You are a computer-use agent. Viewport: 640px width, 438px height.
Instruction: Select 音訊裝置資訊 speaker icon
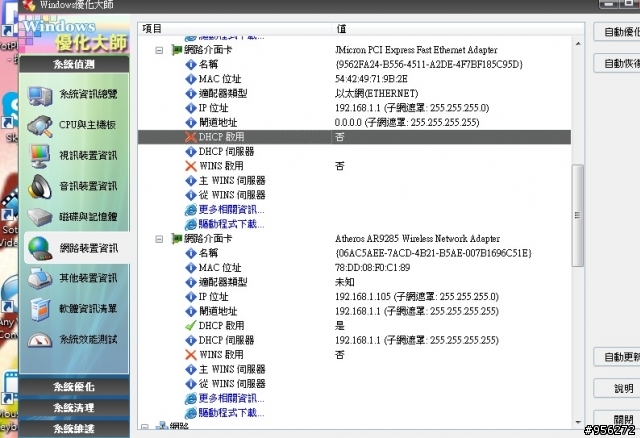(40, 187)
